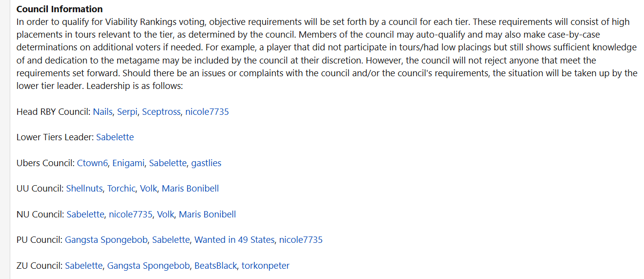Open Sabelette link beside Lower Tiers Leader
The image size is (644, 279).
click(115, 137)
